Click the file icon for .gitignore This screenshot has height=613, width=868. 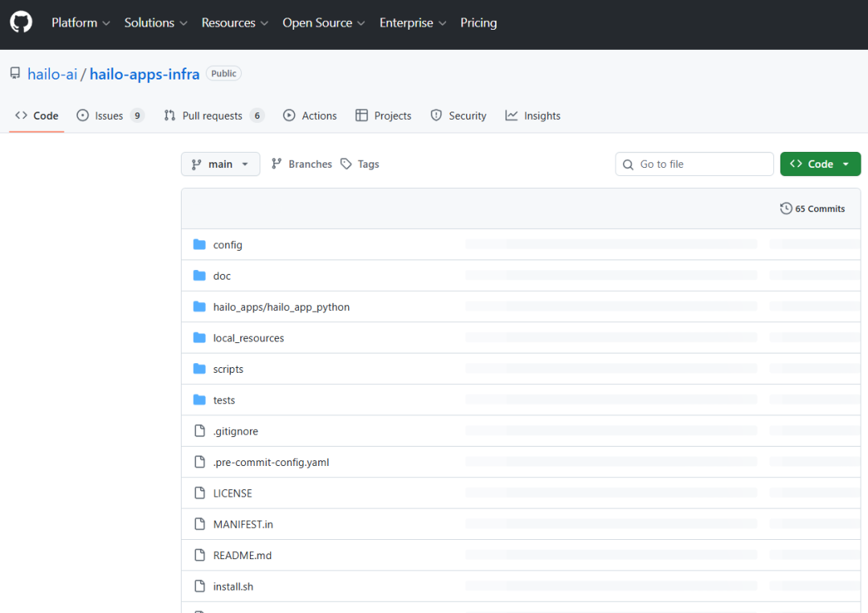(199, 431)
